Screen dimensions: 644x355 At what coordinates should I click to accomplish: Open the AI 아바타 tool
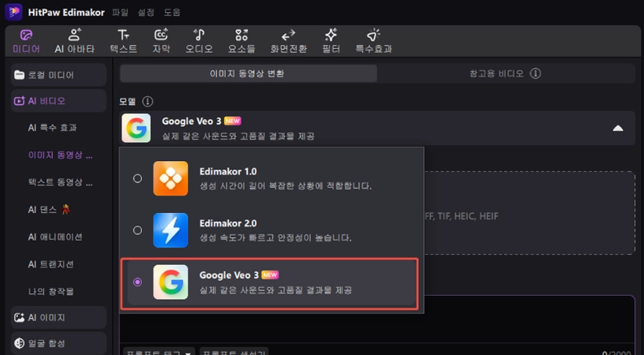pyautogui.click(x=75, y=42)
